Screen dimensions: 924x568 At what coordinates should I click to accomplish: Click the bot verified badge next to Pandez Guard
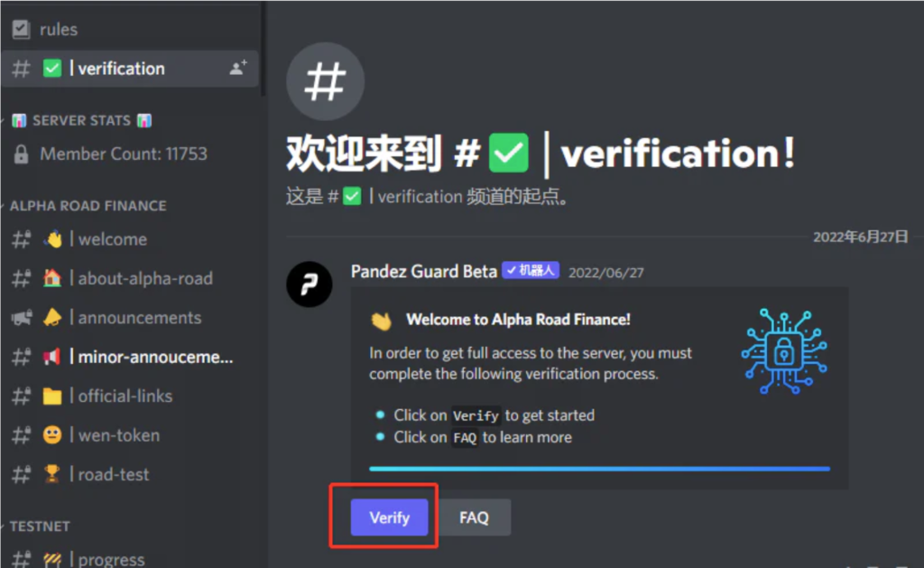[x=531, y=271]
